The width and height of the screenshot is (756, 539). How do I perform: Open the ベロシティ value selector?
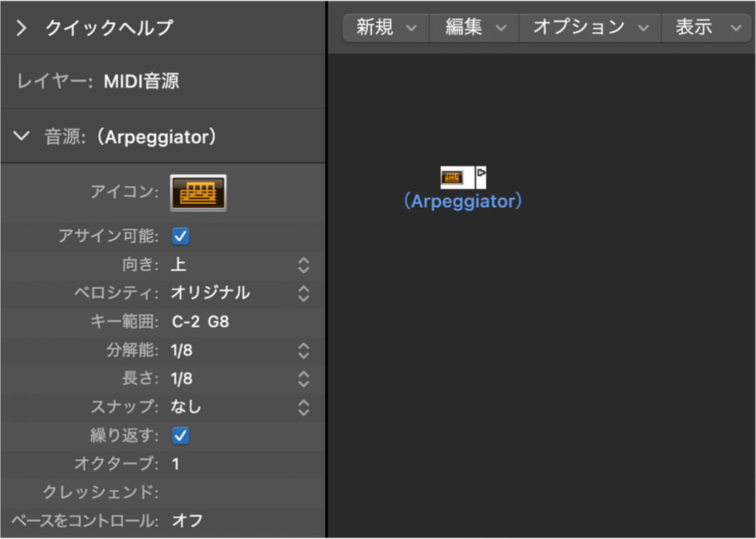pyautogui.click(x=303, y=293)
